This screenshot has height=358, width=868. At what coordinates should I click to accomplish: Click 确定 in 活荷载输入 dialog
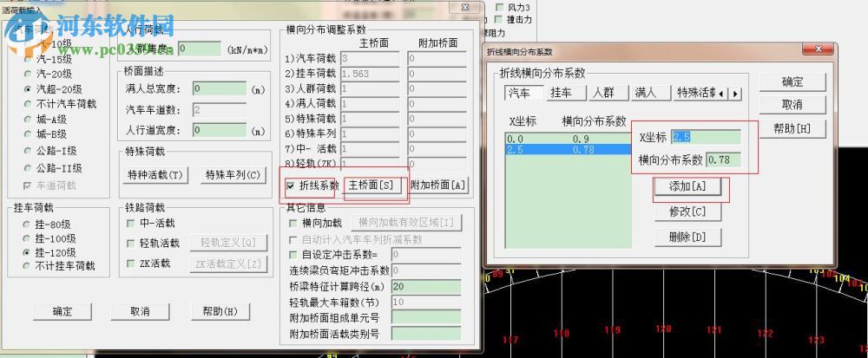62,311
